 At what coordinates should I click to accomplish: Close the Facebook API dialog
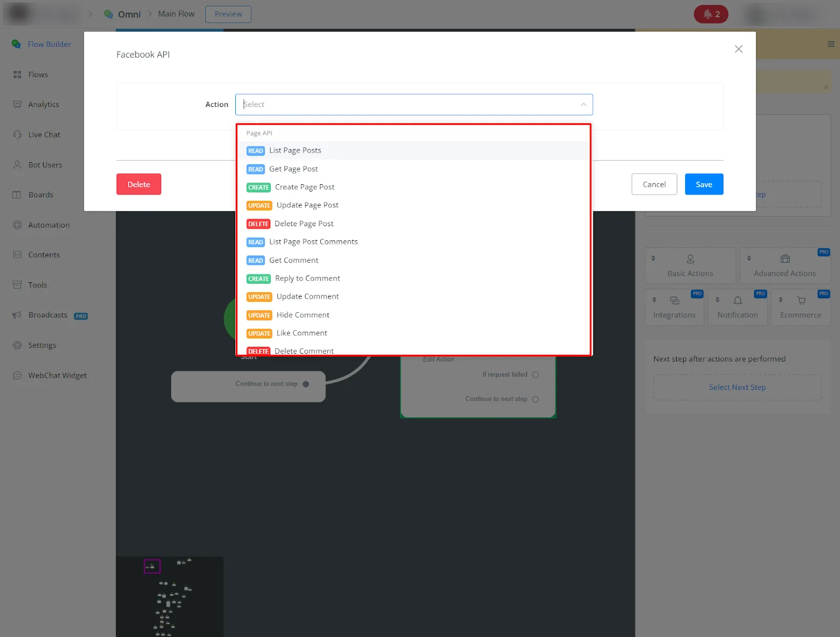point(739,49)
